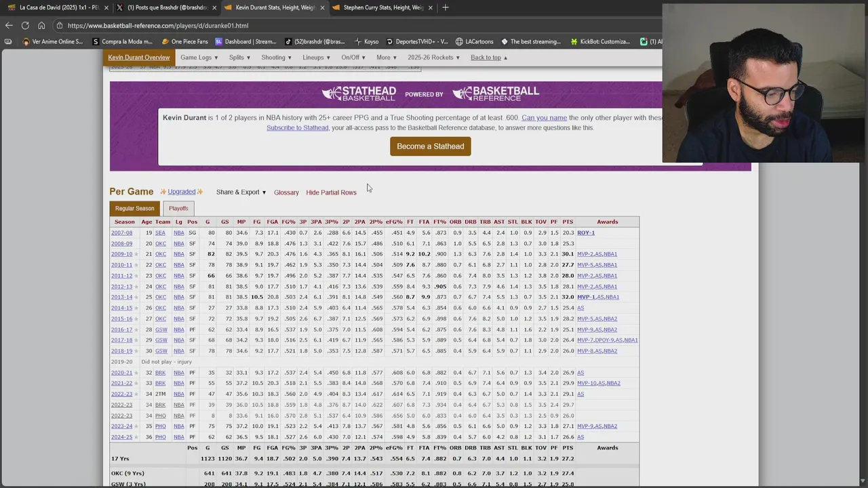
Task: Click the NBA league link in the 2008-09 row
Action: pyautogui.click(x=178, y=243)
